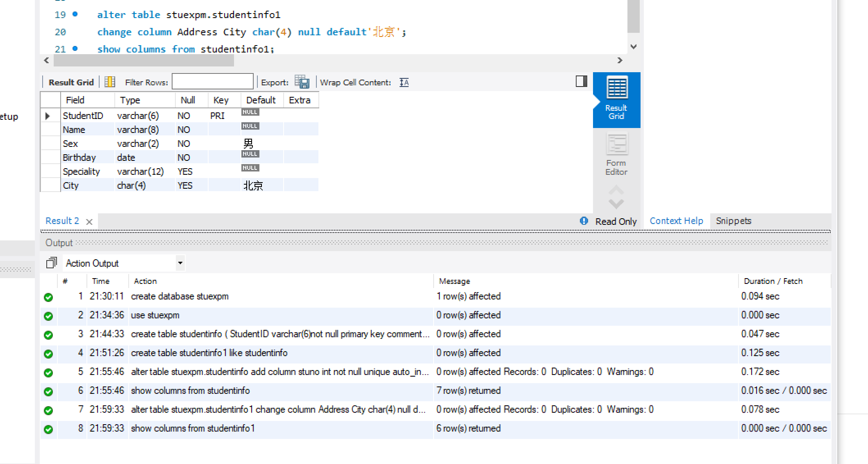868x464 pixels.
Task: Open the Action Output dropdown
Action: (180, 263)
